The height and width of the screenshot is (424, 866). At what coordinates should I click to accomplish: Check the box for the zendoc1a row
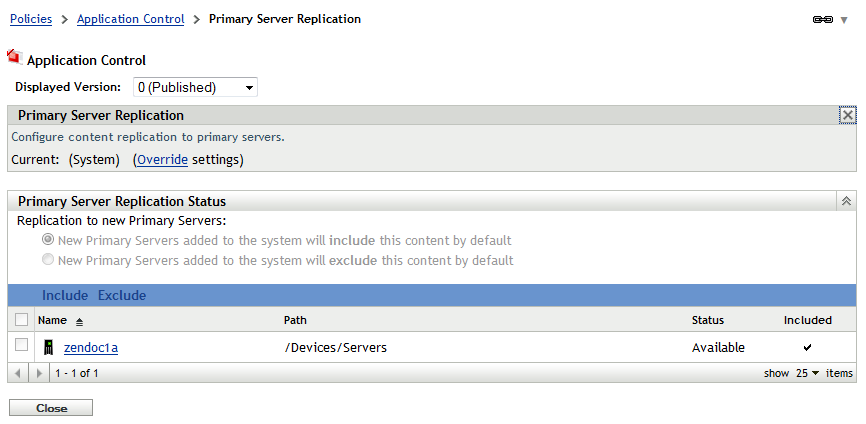(x=22, y=345)
